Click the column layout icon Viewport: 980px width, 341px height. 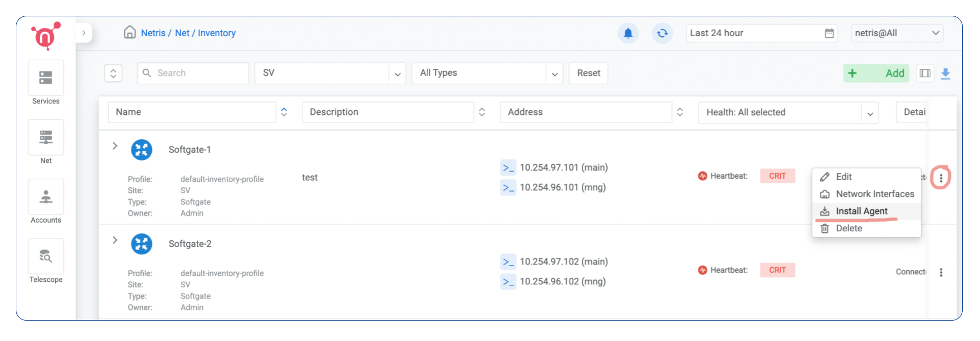[925, 74]
